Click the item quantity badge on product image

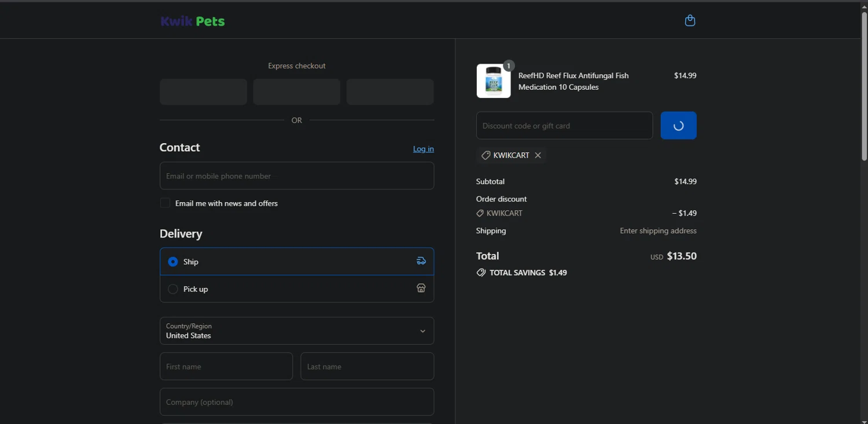click(509, 66)
